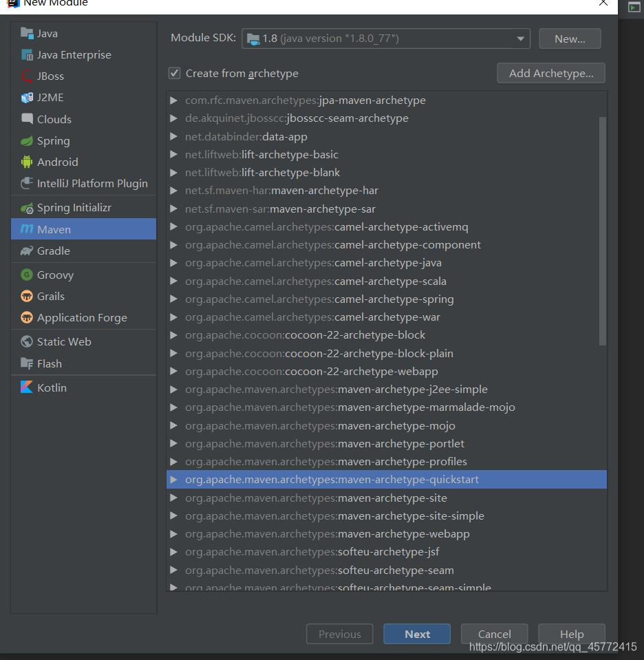Select softeu-archetype-seam row
The image size is (644, 660).
point(387,571)
